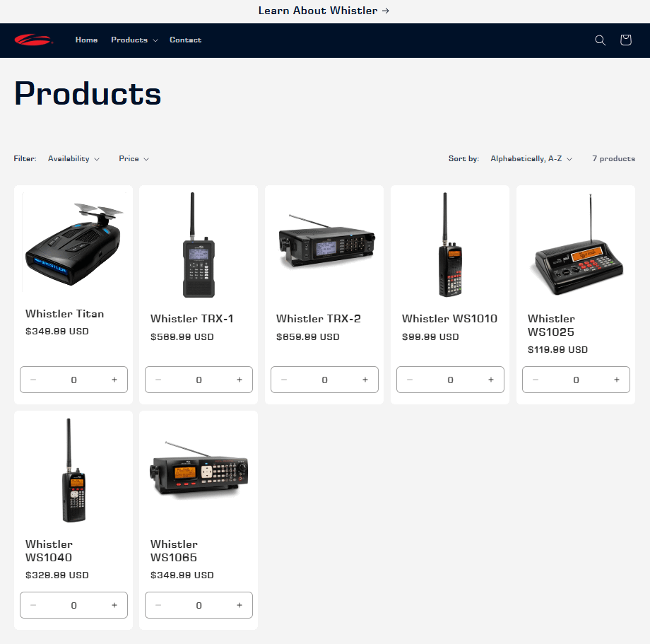Click the Whistler WS1040 handheld image
Screen dimensions: 650x644
pyautogui.click(x=73, y=470)
